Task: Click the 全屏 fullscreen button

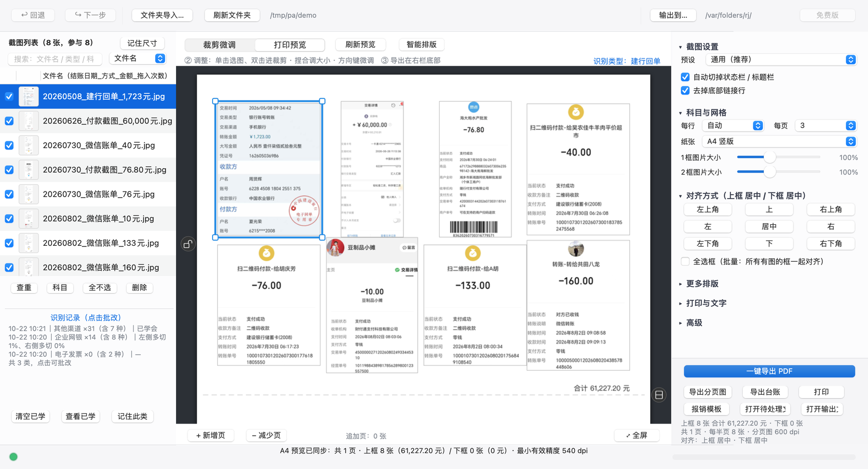Action: (637, 435)
